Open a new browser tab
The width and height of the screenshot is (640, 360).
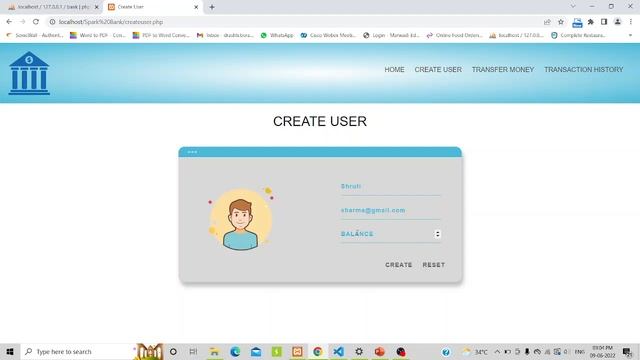pos(212,7)
